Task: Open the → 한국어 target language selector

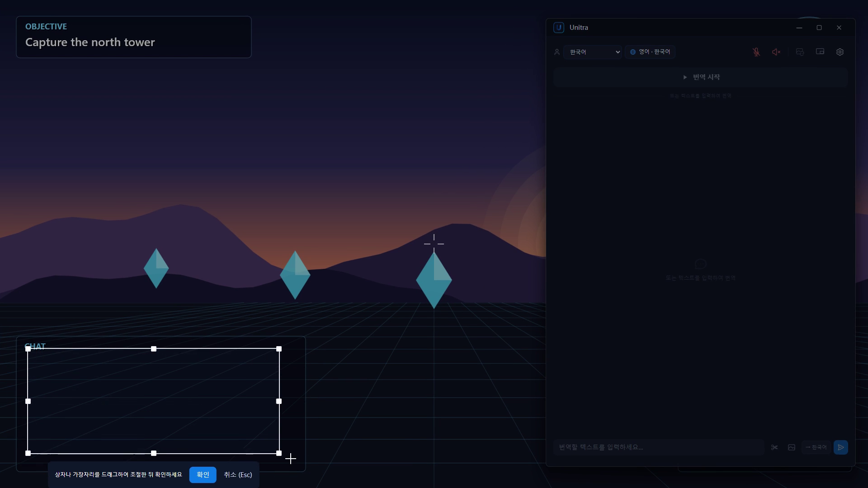Action: click(816, 447)
